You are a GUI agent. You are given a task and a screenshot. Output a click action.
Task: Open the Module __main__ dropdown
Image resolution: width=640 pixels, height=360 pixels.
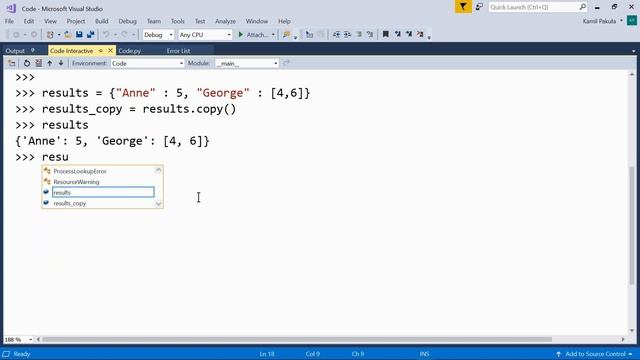[x=247, y=64]
